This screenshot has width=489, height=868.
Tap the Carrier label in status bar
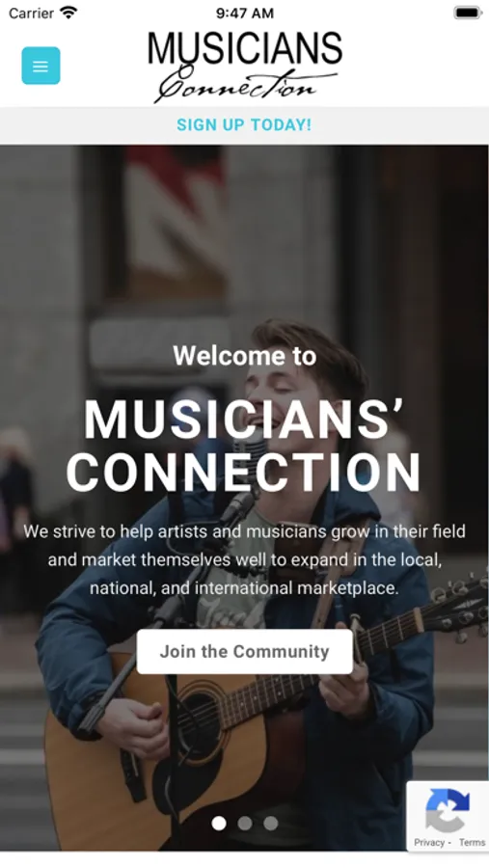32,14
